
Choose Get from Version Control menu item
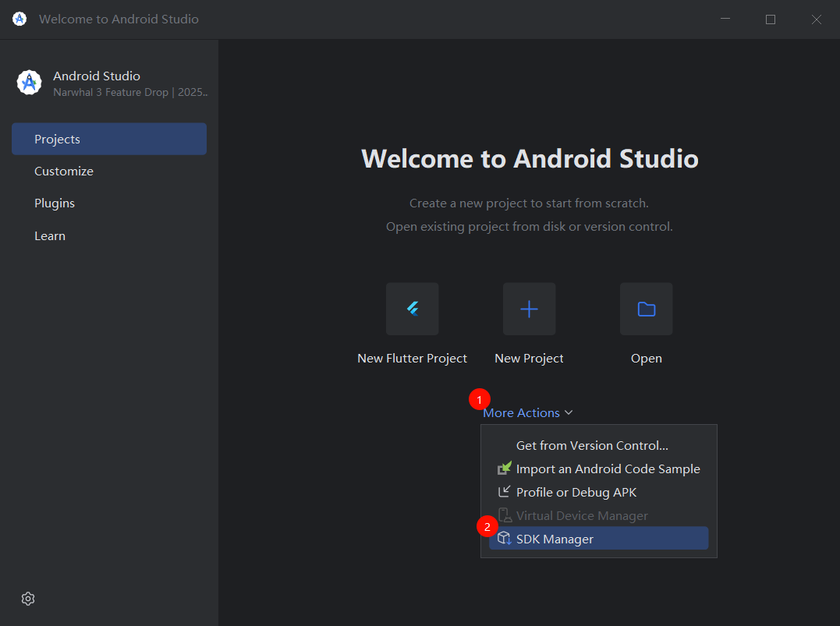pyautogui.click(x=598, y=446)
